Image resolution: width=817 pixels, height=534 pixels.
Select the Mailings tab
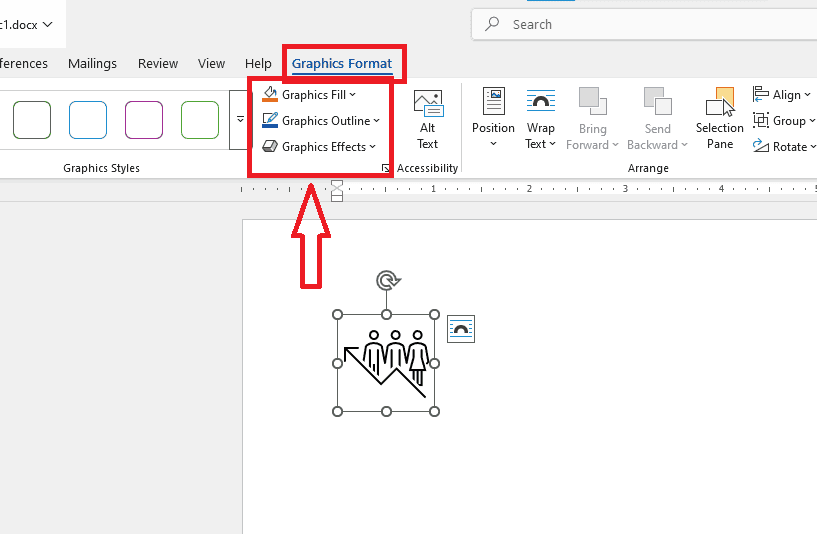[92, 64]
